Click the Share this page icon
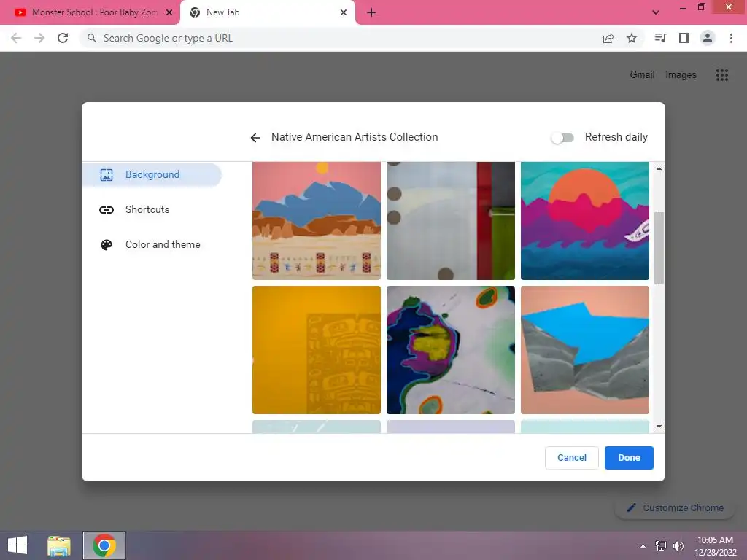747x560 pixels. click(x=608, y=38)
